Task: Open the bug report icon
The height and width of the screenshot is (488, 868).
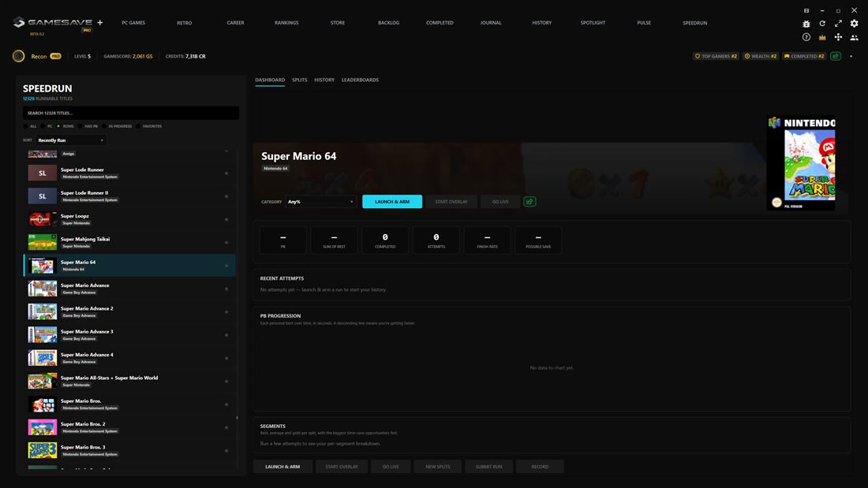Action: (x=806, y=24)
